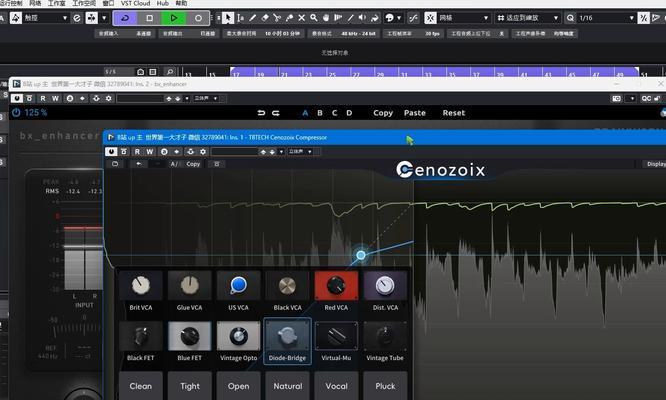The height and width of the screenshot is (400, 666).
Task: Switch bx_enhancer to settings slot B
Action: click(x=320, y=113)
